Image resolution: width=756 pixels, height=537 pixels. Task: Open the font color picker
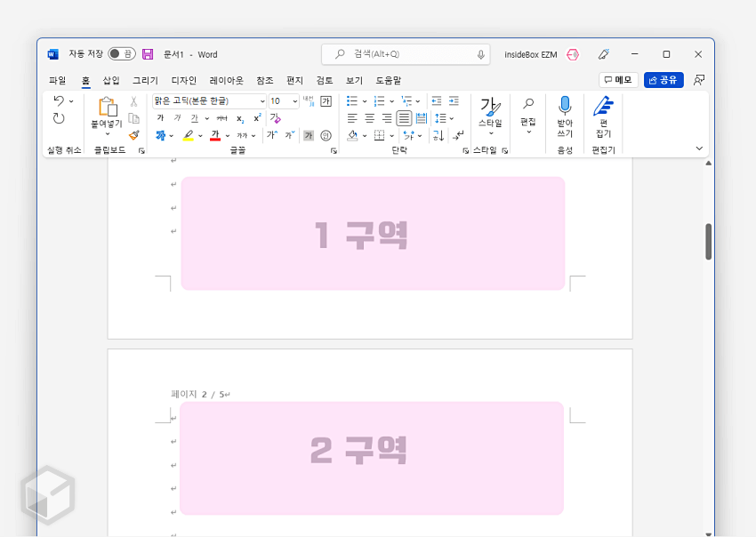pyautogui.click(x=213, y=135)
